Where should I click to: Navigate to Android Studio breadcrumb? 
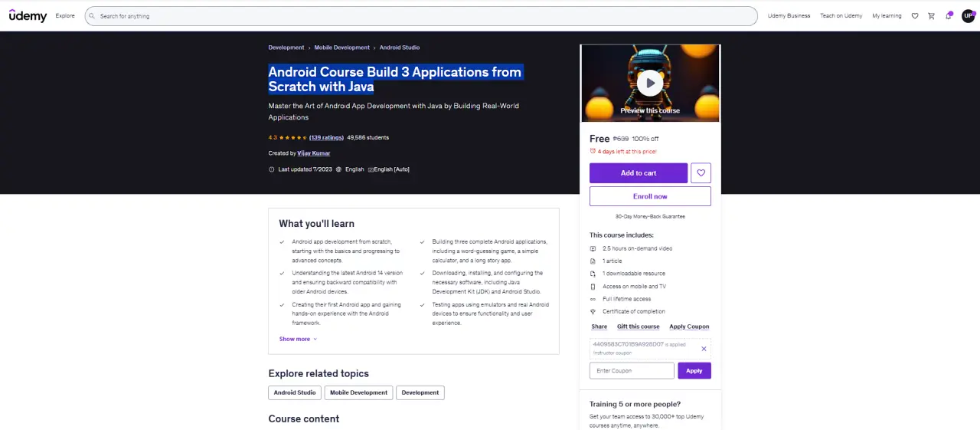pyautogui.click(x=400, y=48)
